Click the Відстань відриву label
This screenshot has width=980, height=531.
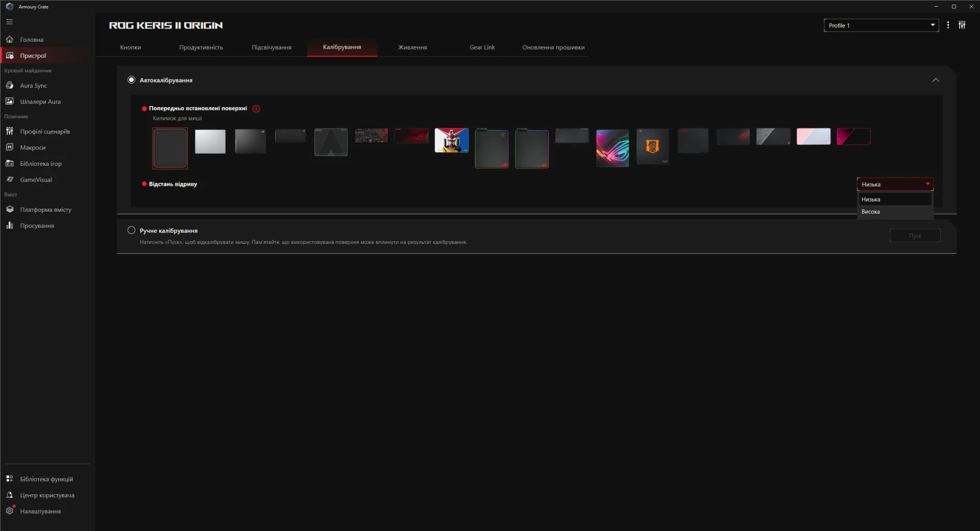[x=173, y=184]
